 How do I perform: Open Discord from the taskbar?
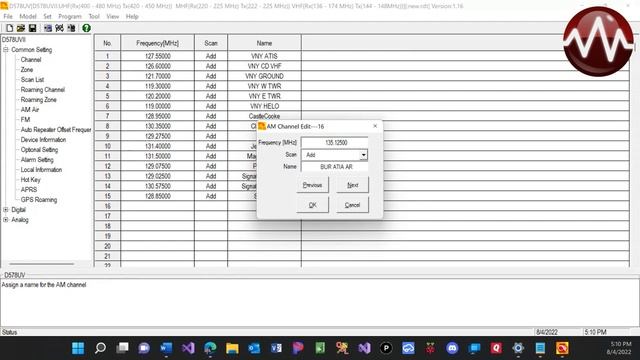452,348
